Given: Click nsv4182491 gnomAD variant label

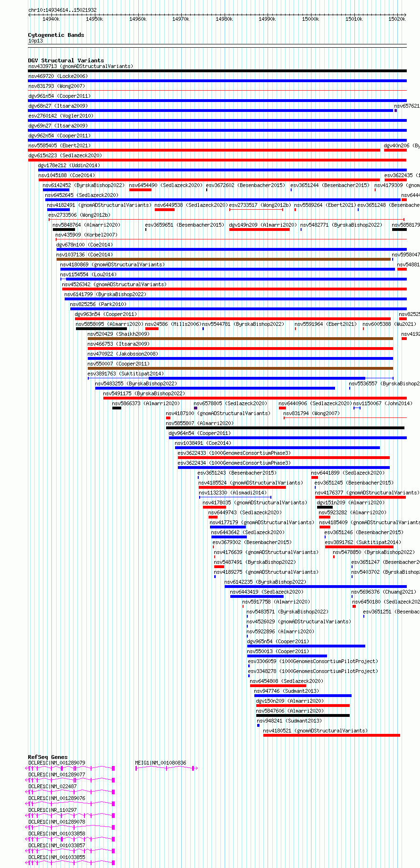Looking at the screenshot, I should pyautogui.click(x=99, y=205).
